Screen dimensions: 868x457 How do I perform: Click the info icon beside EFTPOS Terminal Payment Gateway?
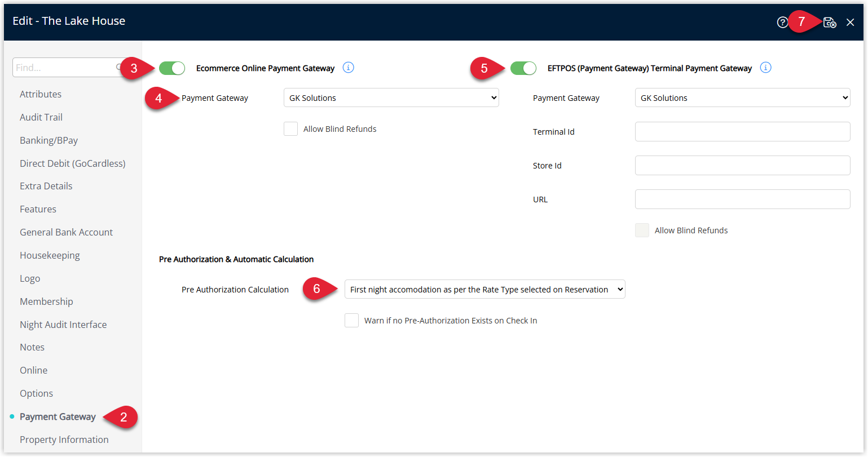click(765, 68)
